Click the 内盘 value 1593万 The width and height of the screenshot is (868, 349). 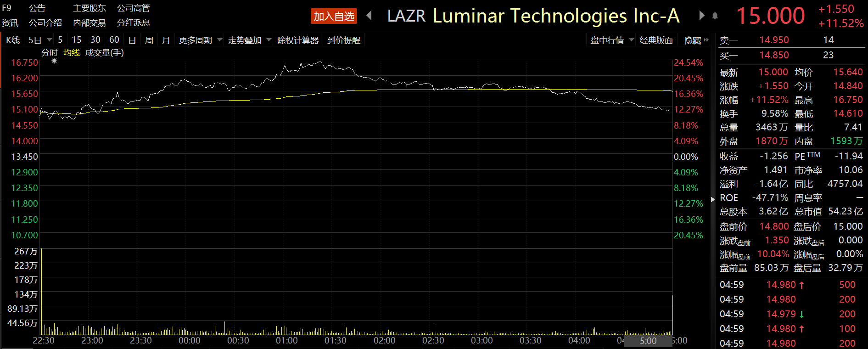(847, 141)
